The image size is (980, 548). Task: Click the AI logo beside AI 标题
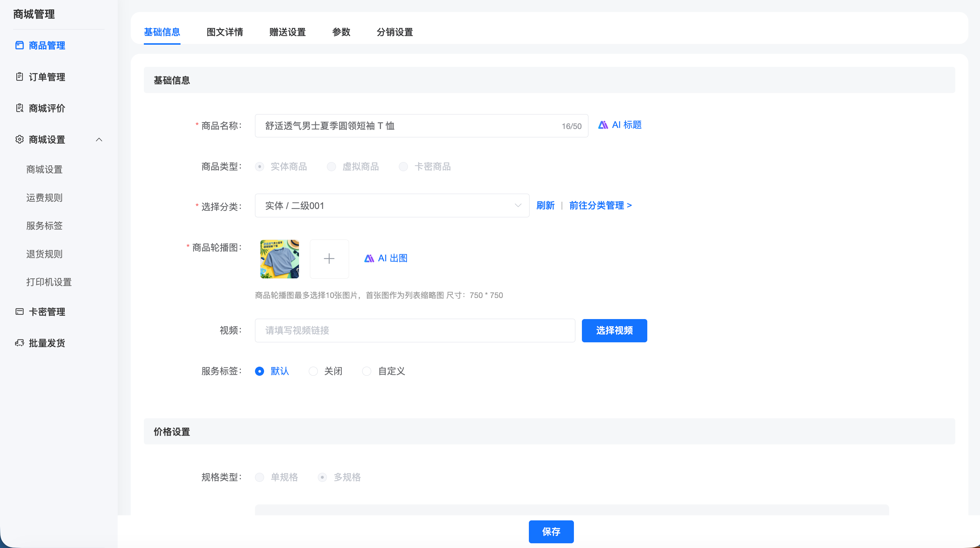tap(603, 125)
